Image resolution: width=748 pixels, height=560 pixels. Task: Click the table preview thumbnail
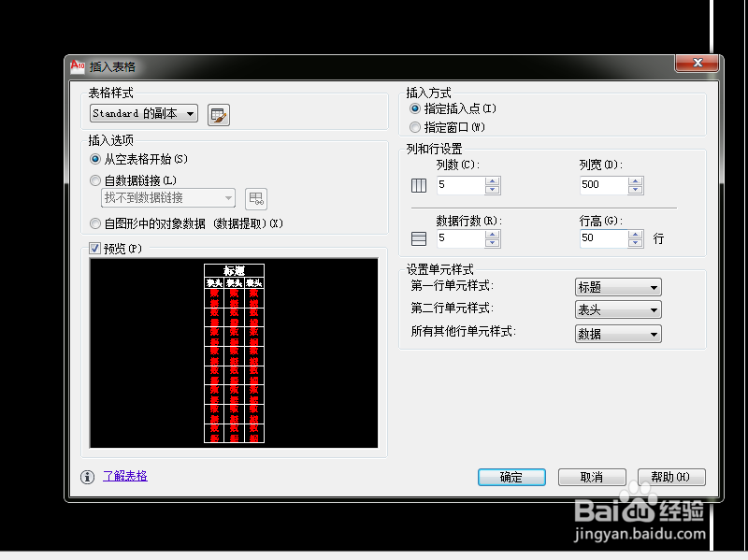pyautogui.click(x=234, y=353)
